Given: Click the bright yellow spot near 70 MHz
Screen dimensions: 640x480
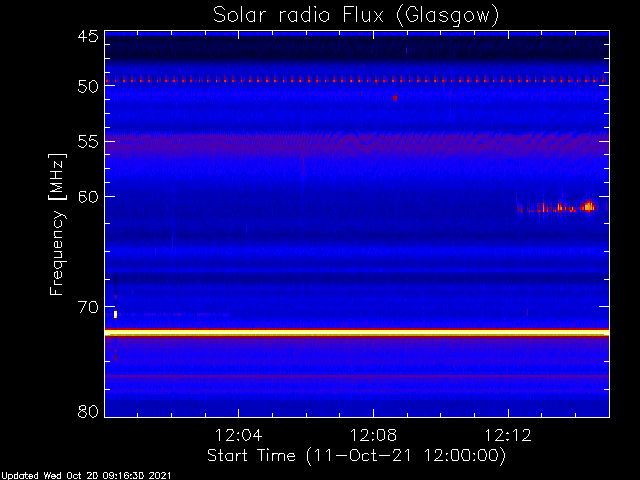Looking at the screenshot, I should 116,314.
